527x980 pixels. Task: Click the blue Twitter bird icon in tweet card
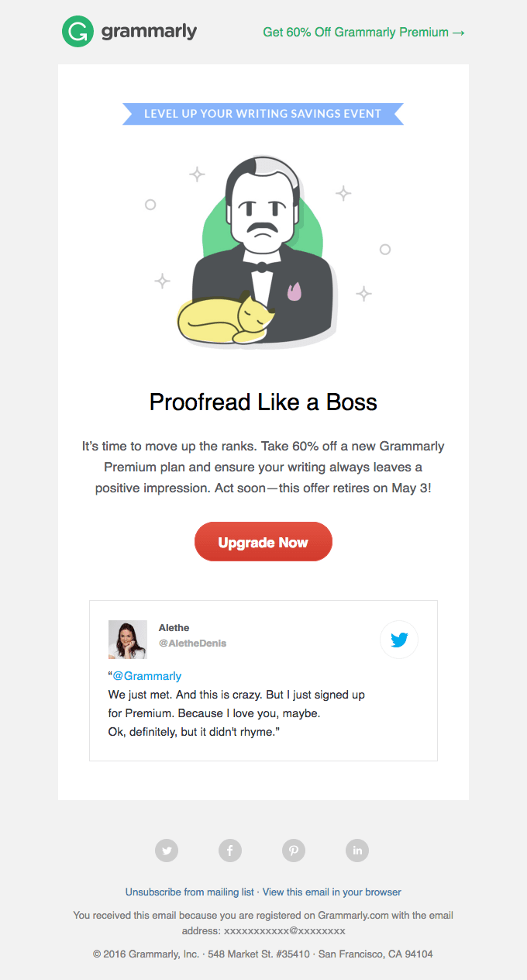coord(399,640)
